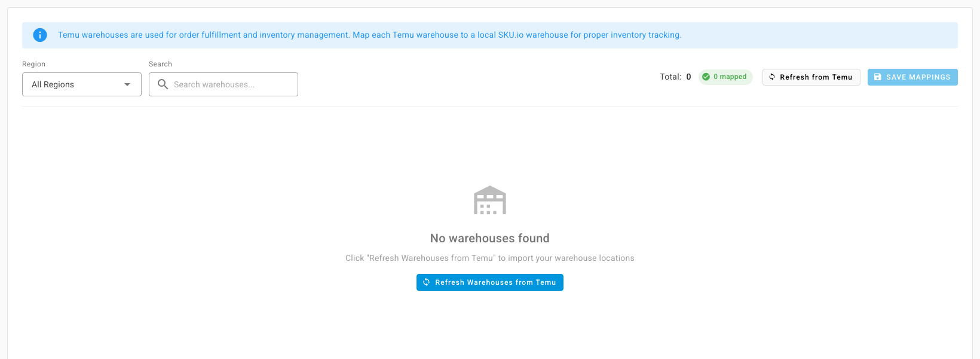Click the Refresh Warehouses from Temu button
Screen dimensions: 980x359
(x=490, y=282)
